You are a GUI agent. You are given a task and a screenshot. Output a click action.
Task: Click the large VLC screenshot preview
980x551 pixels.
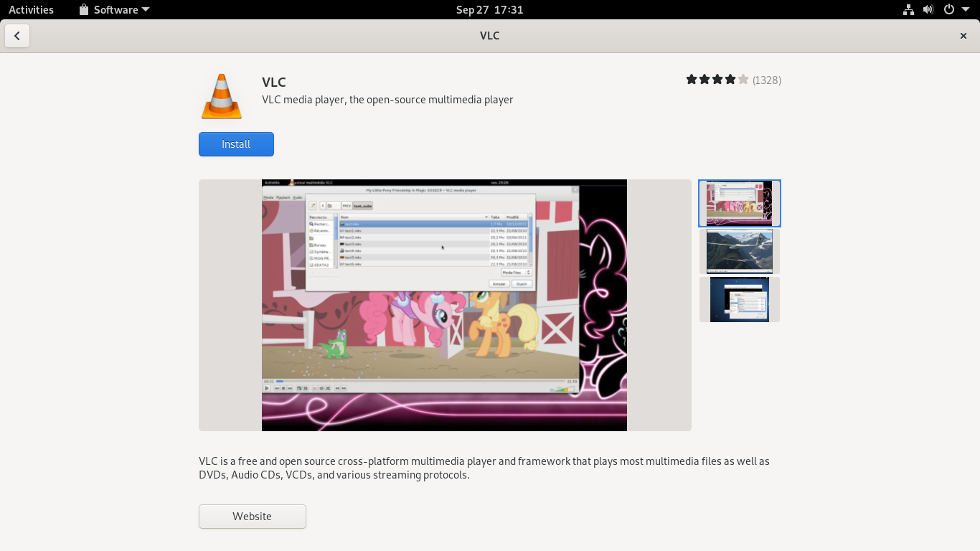click(445, 305)
